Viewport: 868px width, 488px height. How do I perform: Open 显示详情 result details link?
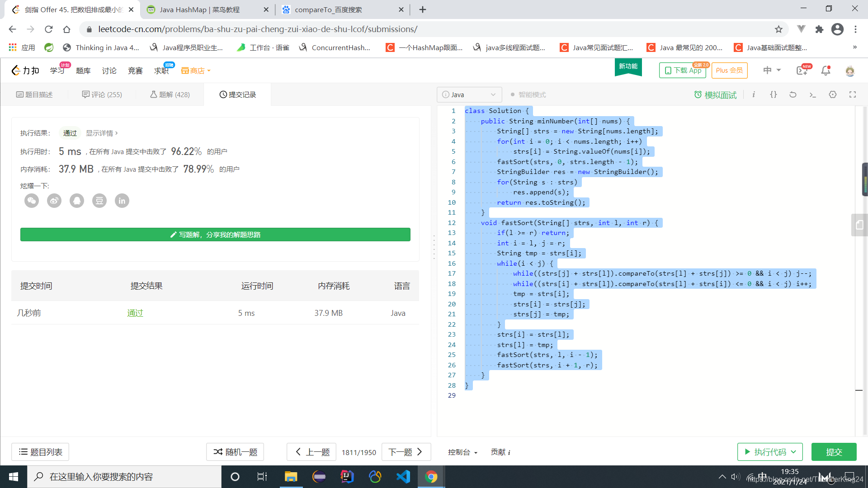click(102, 133)
